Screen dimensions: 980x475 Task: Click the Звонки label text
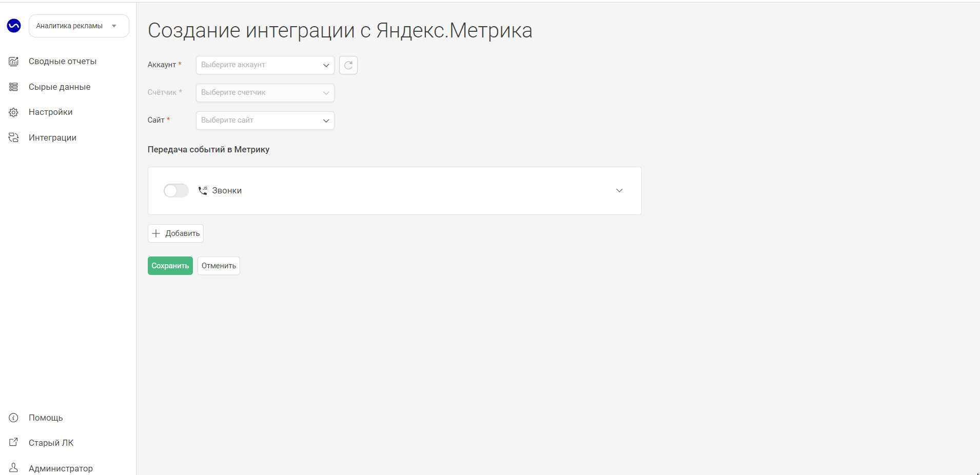(227, 191)
